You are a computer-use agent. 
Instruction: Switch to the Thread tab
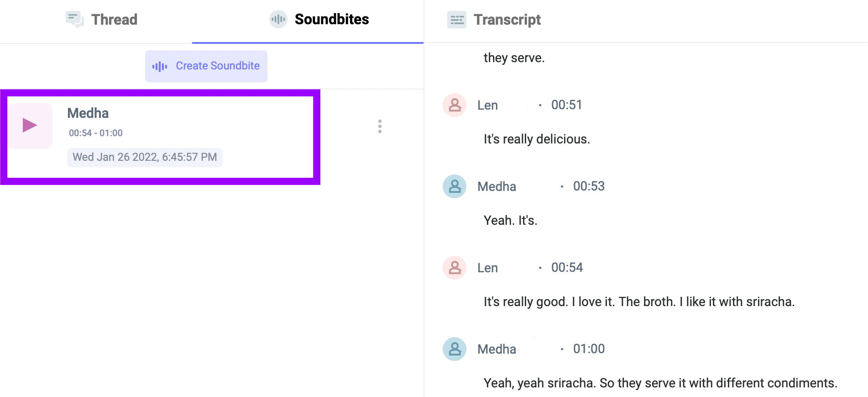click(101, 20)
